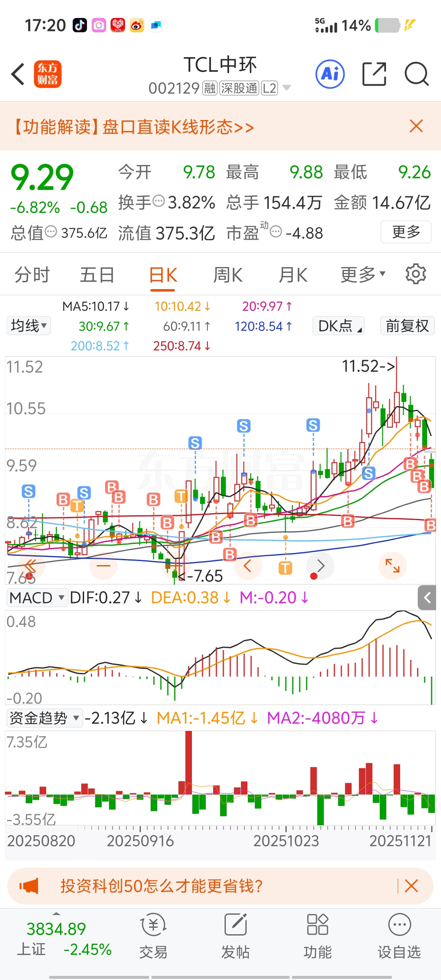Expand 更多 chart period dropdown
441x980 pixels.
click(x=363, y=274)
